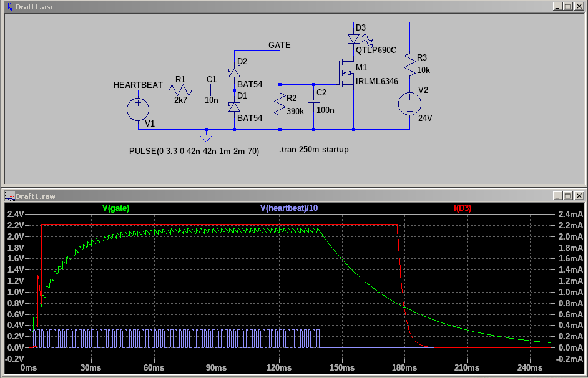The width and height of the screenshot is (588, 378).
Task: Click waveform icon in Draft1.raw title bar
Action: pos(9,196)
